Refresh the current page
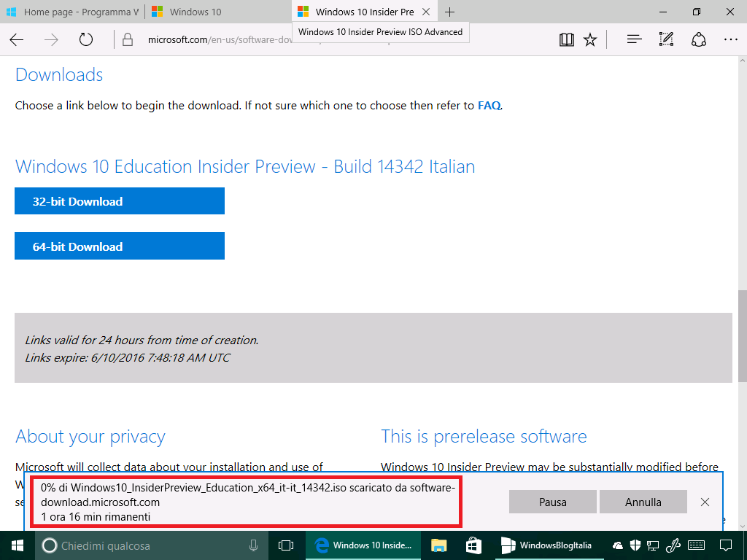Image resolution: width=747 pixels, height=560 pixels. [x=86, y=39]
